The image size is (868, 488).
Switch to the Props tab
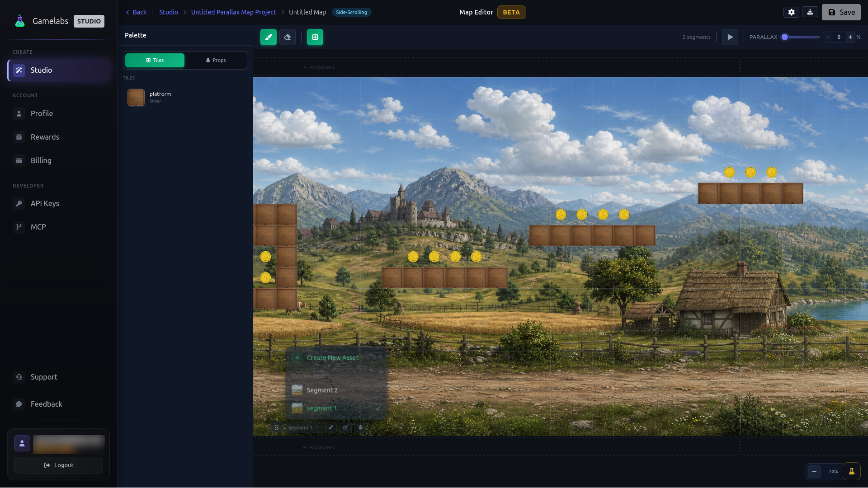216,60
